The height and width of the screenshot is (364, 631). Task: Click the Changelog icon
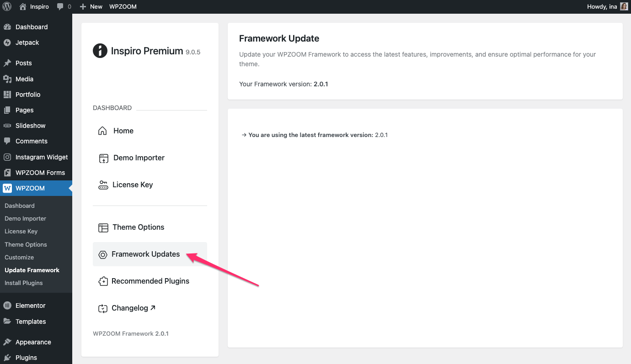tap(103, 309)
